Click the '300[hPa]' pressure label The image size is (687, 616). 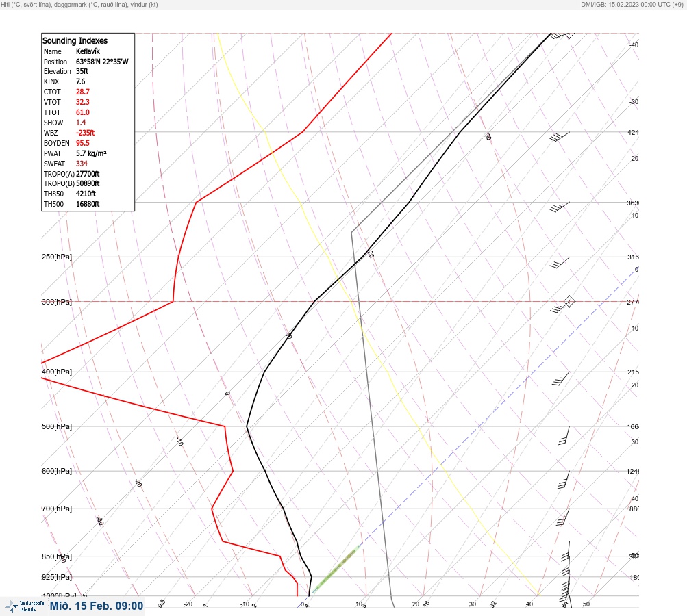57,302
